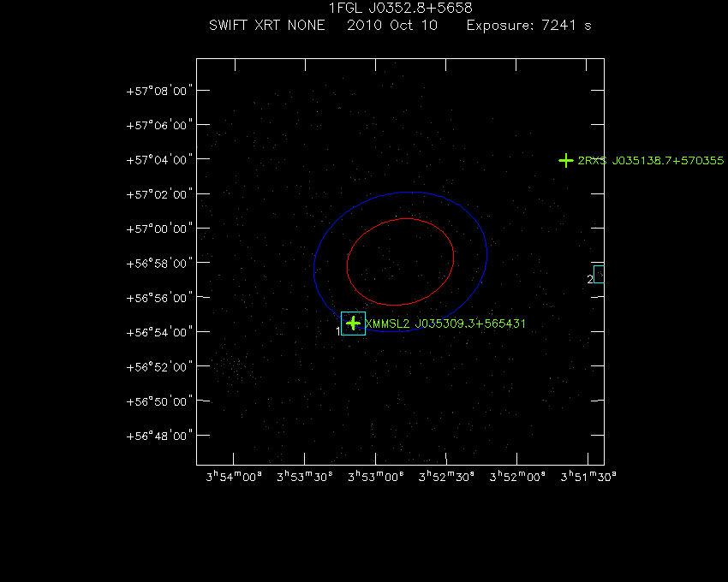The width and height of the screenshot is (728, 582).
Task: Click the SWIFT XRT NONE label
Action: click(267, 25)
